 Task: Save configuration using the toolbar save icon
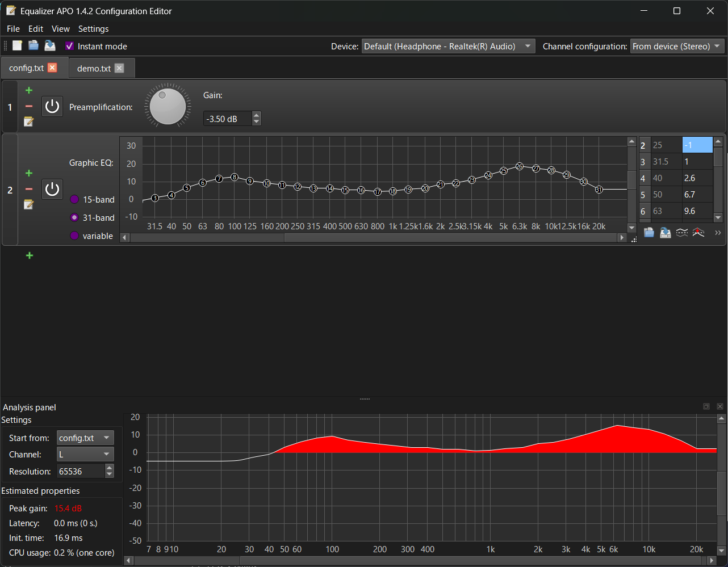50,46
